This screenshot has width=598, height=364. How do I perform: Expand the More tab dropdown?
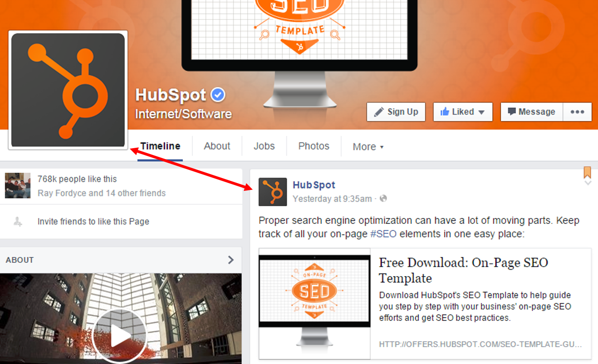[368, 146]
